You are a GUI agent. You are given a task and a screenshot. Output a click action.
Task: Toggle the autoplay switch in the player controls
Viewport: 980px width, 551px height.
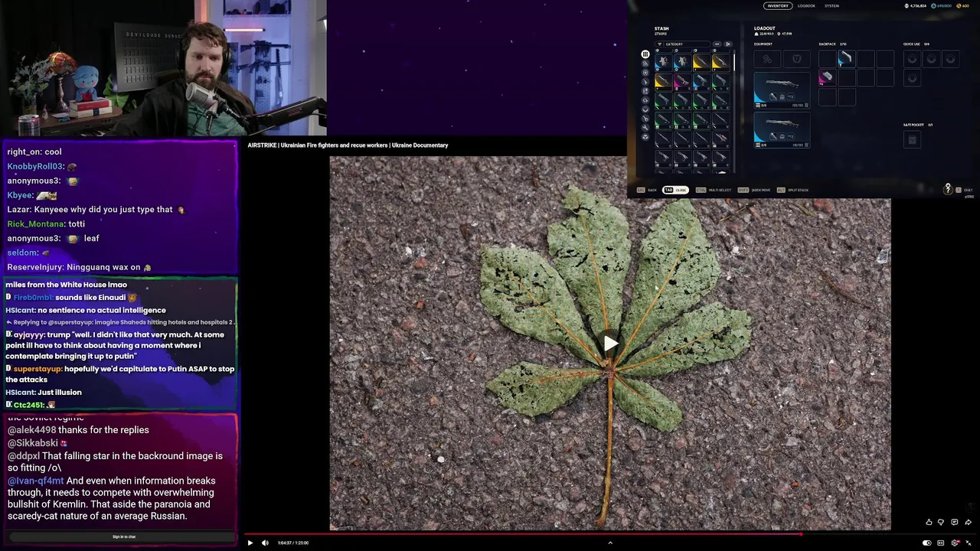(x=926, y=543)
